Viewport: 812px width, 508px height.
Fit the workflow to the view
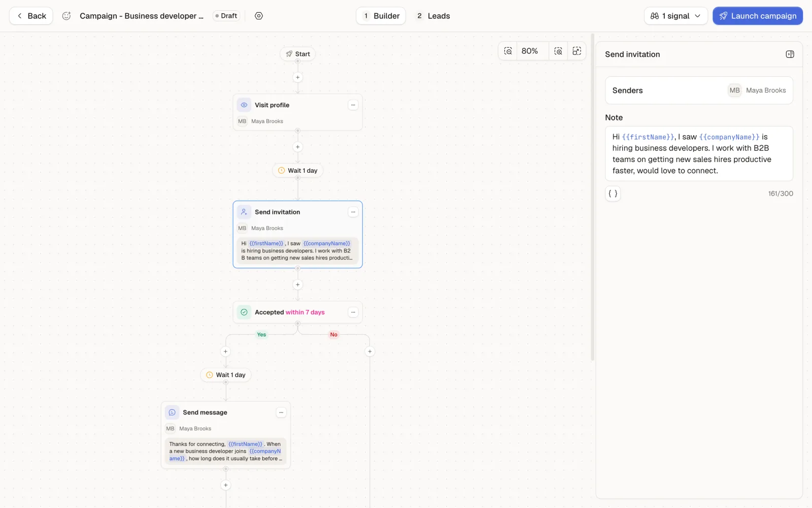[x=577, y=51]
